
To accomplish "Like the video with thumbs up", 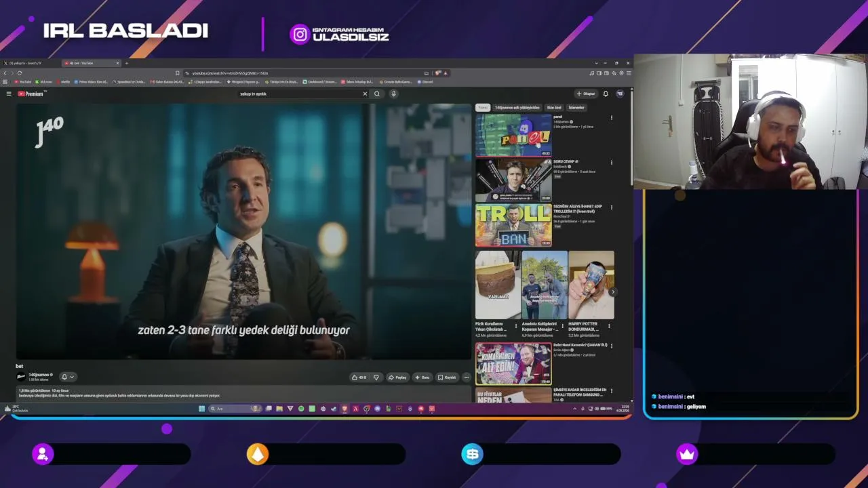I will (359, 378).
